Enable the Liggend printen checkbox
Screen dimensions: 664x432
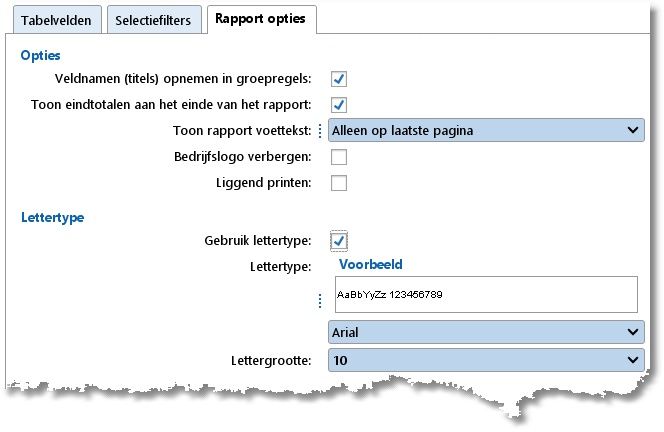pyautogui.click(x=339, y=182)
